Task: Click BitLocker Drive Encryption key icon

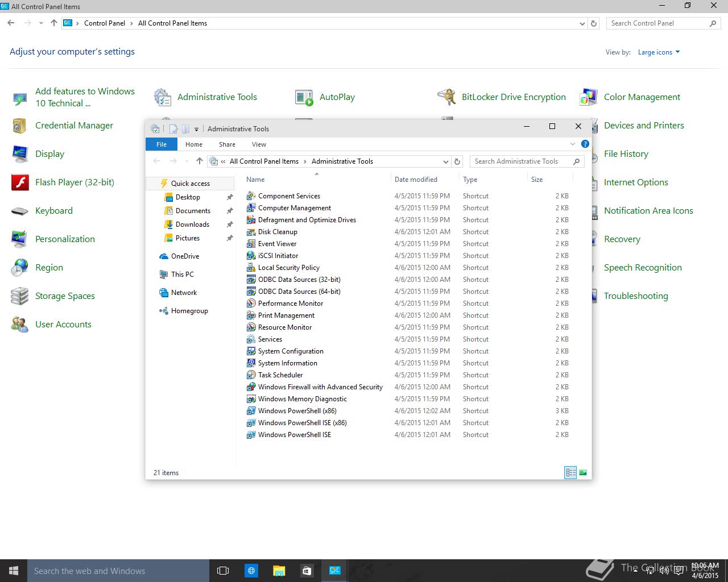Action: (x=446, y=97)
